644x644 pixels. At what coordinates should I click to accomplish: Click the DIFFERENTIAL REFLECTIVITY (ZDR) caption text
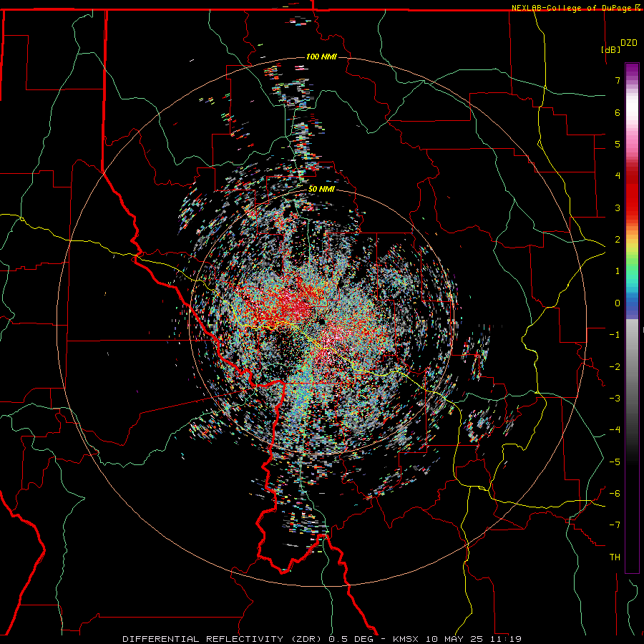pyautogui.click(x=223, y=639)
